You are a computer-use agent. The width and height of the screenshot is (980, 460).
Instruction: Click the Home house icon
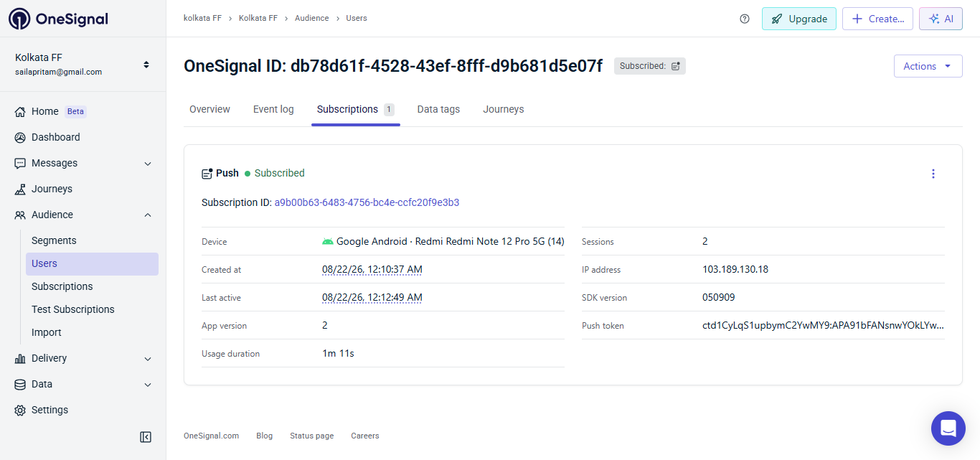coord(20,111)
